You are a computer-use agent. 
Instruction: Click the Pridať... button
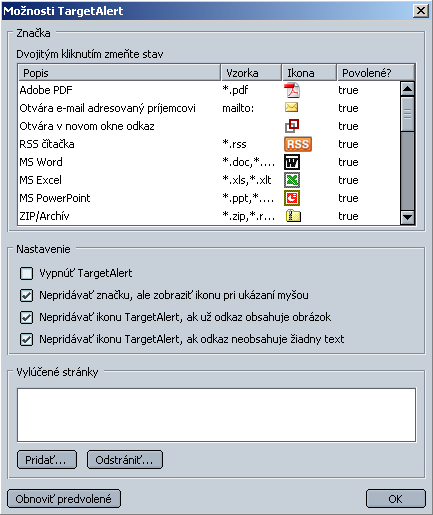pos(47,460)
